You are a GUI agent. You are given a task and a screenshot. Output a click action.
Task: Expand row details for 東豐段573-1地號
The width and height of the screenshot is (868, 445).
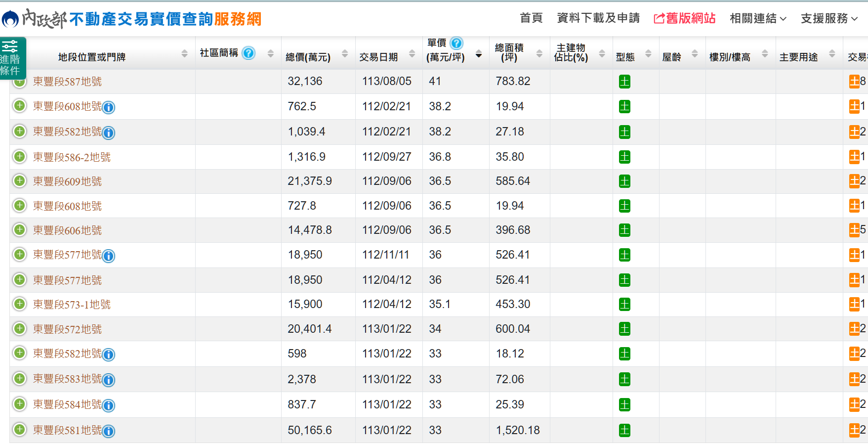(x=19, y=304)
